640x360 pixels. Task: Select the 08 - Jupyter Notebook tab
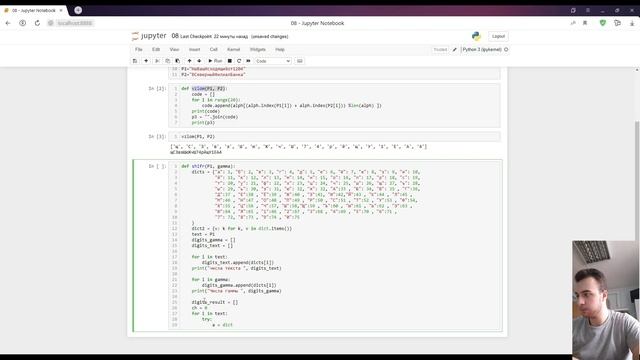tap(33, 10)
